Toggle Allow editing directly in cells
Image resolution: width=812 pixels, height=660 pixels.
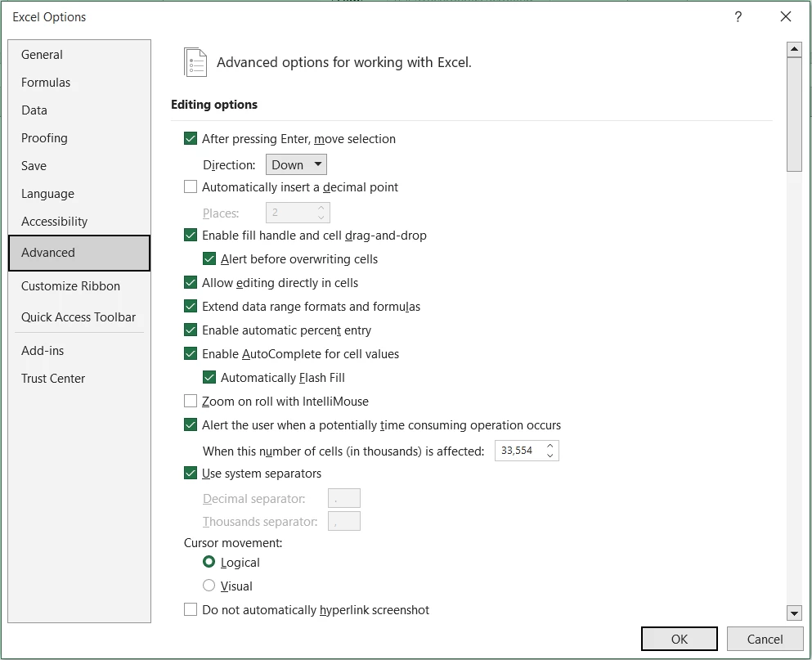[x=191, y=283]
